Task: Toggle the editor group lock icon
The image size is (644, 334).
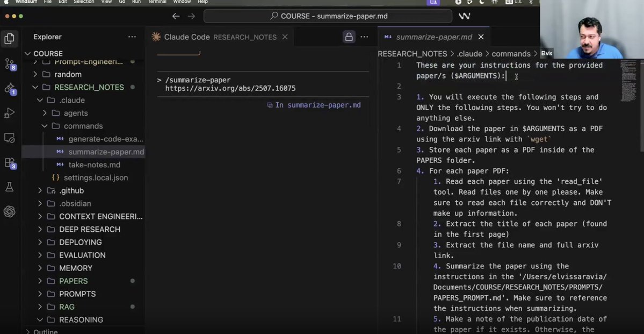Action: tap(349, 37)
